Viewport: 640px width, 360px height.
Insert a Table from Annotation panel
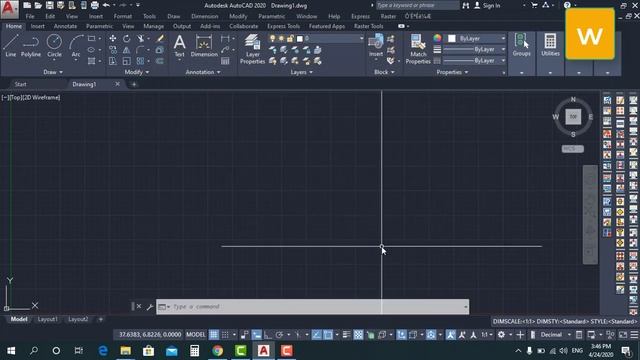point(225,61)
